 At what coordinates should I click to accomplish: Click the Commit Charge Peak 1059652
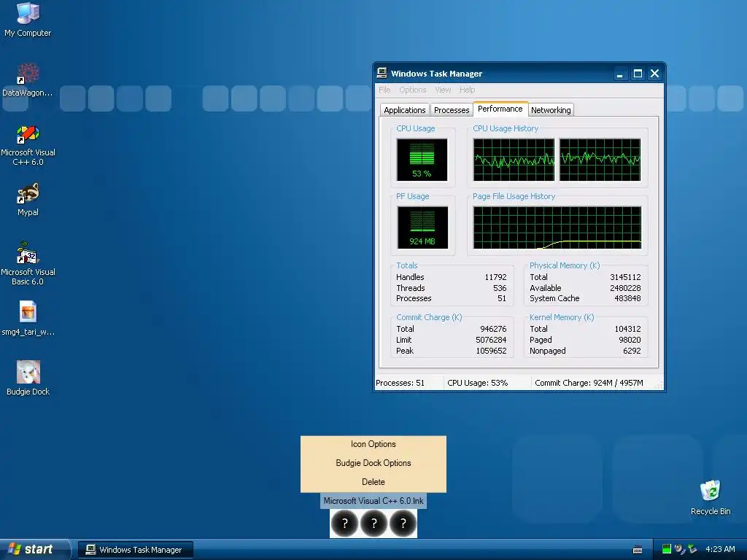tap(491, 351)
